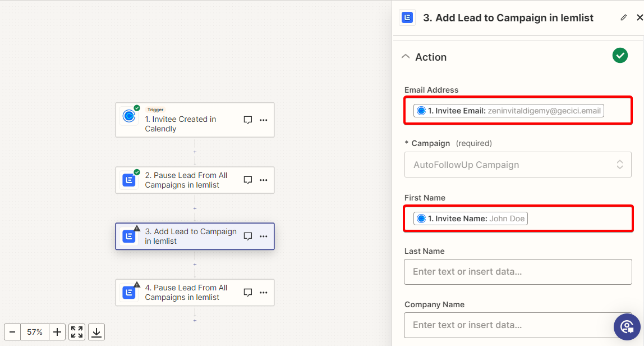This screenshot has width=644, height=346.
Task: Click the lemlist icon in the panel header
Action: [x=407, y=17]
